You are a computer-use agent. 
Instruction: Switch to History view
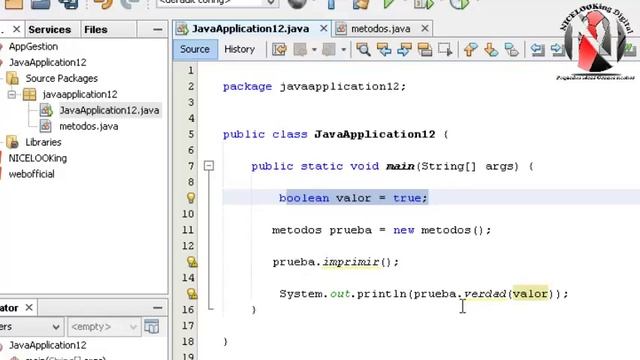coord(240,49)
